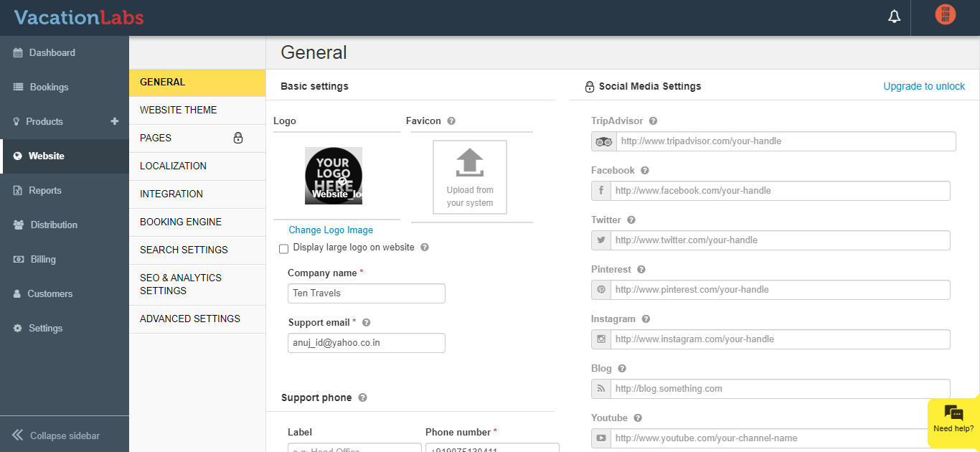The height and width of the screenshot is (452, 980).
Task: Open Bookings from the sidebar
Action: (x=49, y=87)
